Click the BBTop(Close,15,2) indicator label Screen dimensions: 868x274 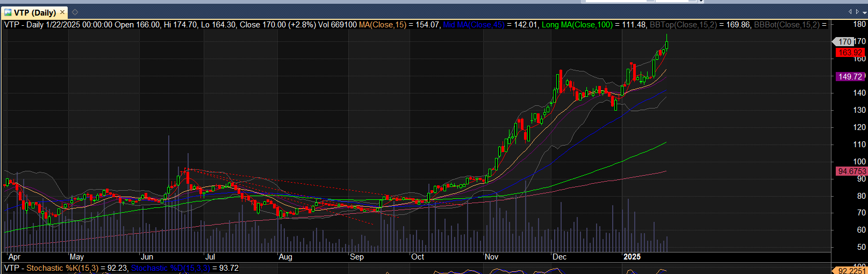pyautogui.click(x=683, y=25)
